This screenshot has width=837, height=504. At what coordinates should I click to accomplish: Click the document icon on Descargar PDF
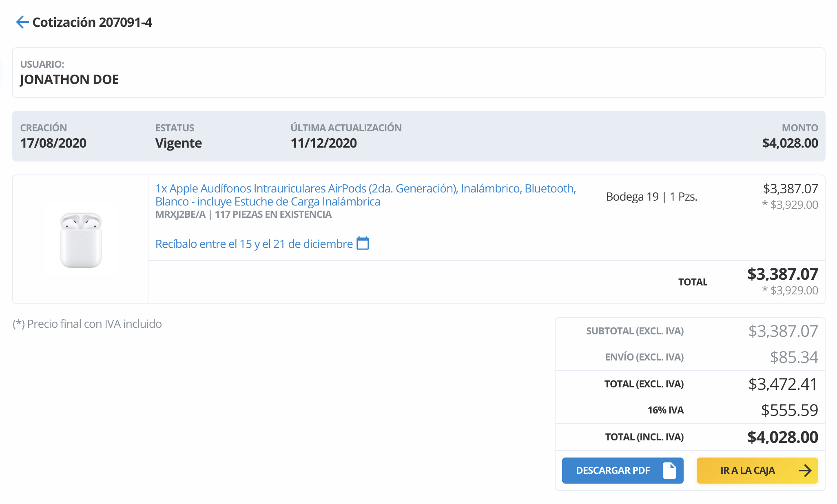pyautogui.click(x=669, y=471)
